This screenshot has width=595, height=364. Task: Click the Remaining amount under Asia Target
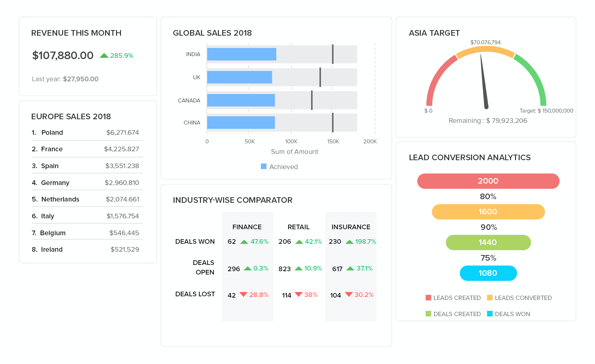[x=488, y=121]
